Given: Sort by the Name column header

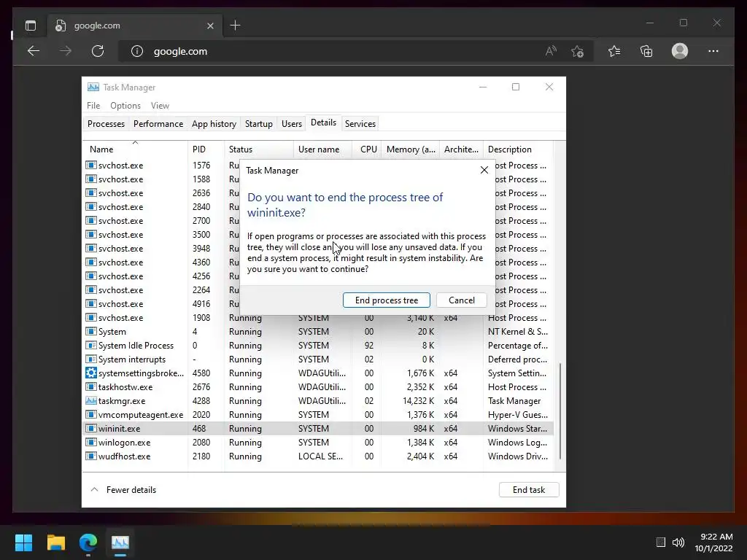Looking at the screenshot, I should (135, 149).
